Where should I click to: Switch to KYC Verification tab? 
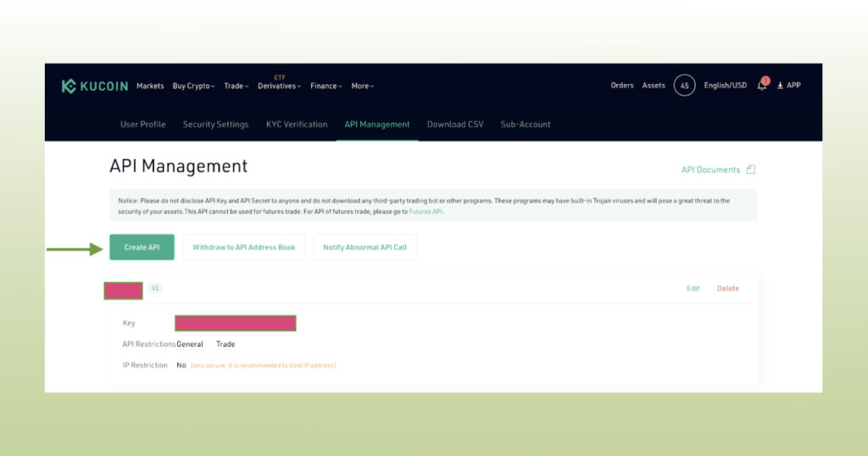tap(297, 124)
